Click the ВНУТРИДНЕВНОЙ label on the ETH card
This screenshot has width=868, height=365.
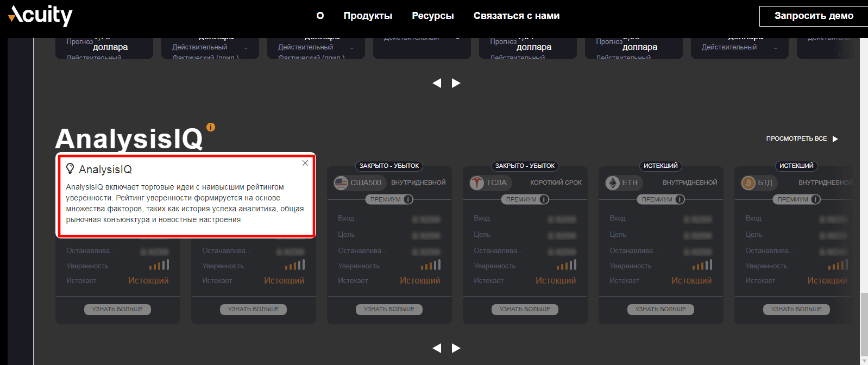point(690,182)
